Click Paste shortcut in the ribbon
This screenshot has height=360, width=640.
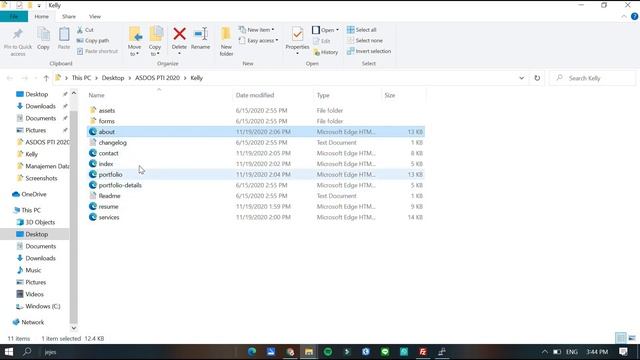pyautogui.click(x=97, y=51)
